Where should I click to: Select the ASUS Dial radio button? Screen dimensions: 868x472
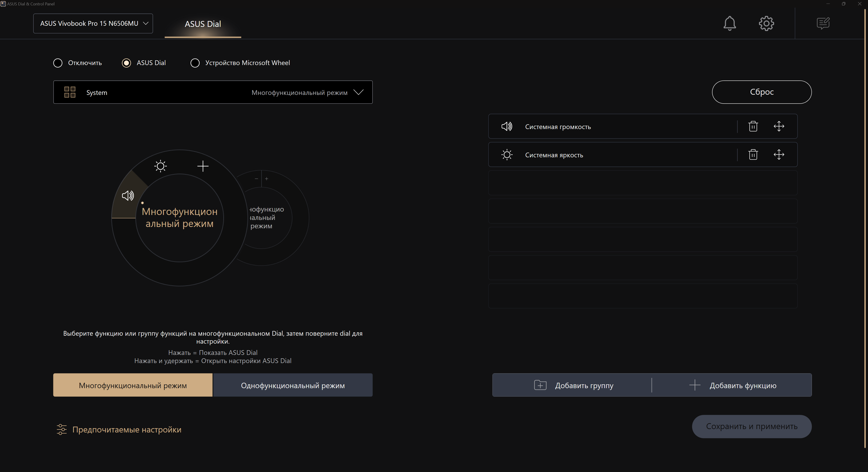[126, 63]
